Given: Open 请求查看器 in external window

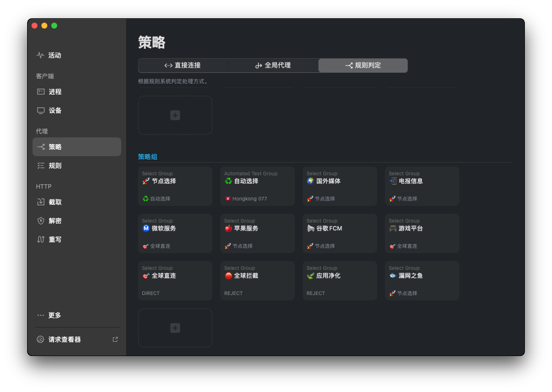Looking at the screenshot, I should [115, 339].
